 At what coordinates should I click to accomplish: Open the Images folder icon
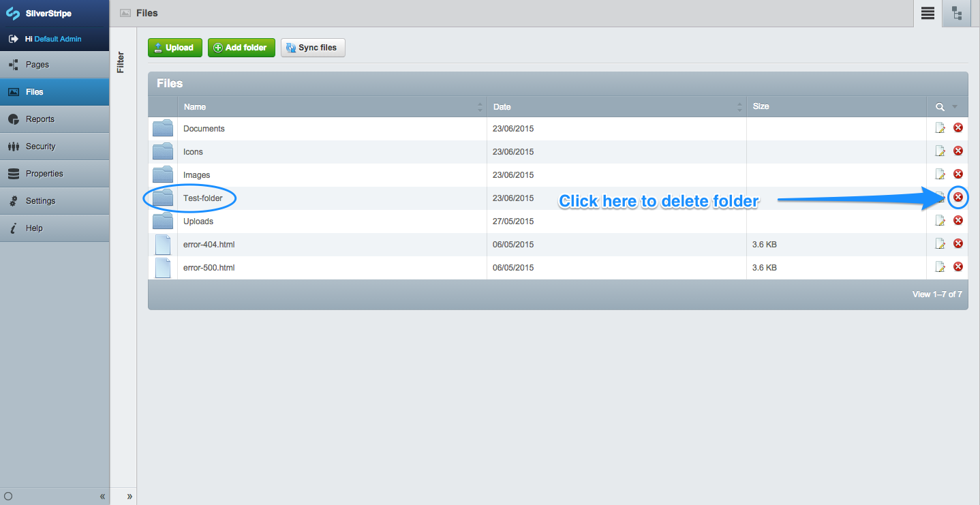coord(162,174)
